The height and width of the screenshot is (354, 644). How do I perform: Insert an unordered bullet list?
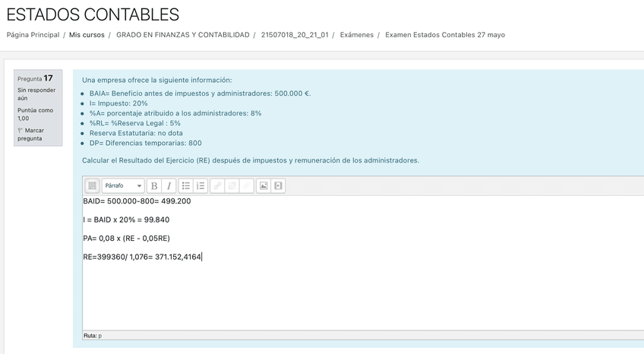(x=185, y=185)
